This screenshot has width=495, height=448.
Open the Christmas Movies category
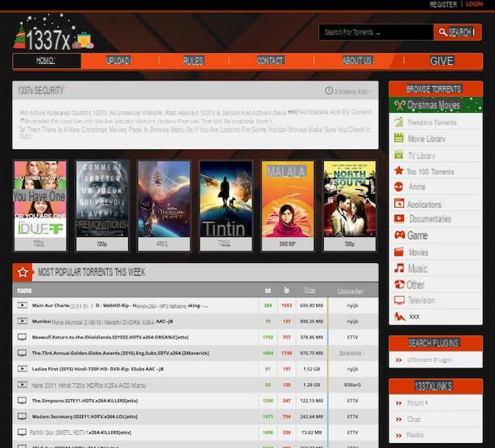[436, 105]
